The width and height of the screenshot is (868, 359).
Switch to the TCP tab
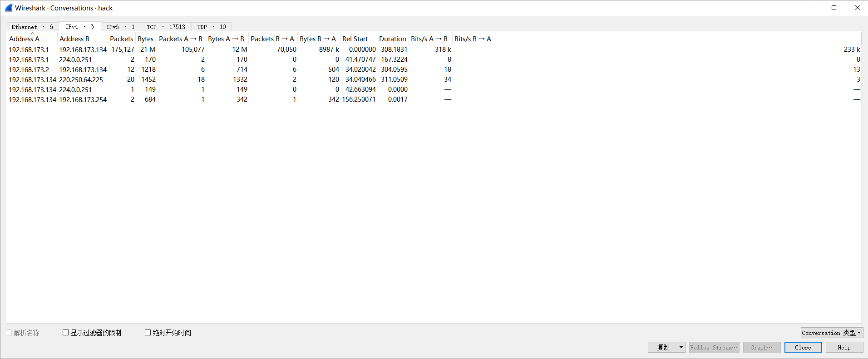[x=166, y=27]
